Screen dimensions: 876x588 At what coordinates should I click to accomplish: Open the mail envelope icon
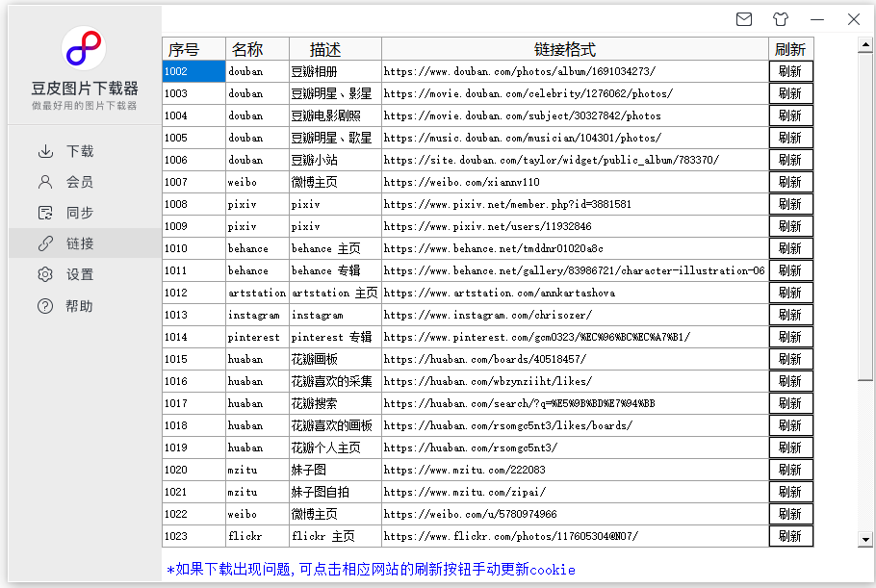[743, 19]
